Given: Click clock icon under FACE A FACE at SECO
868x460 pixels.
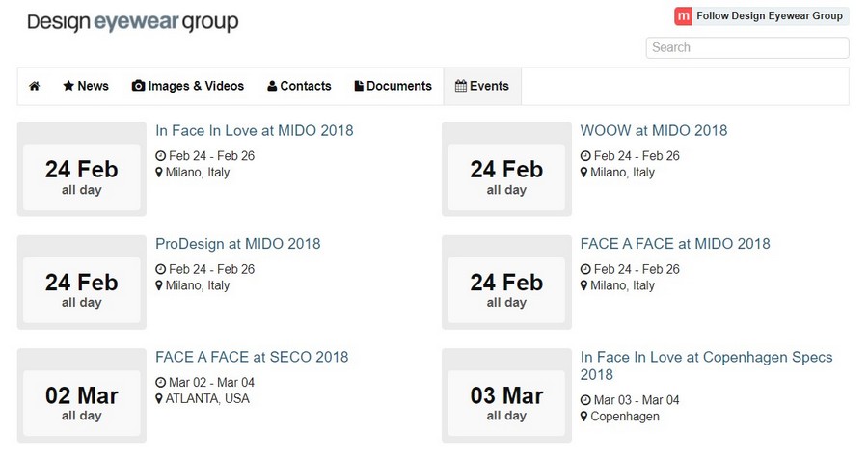Looking at the screenshot, I should [160, 383].
